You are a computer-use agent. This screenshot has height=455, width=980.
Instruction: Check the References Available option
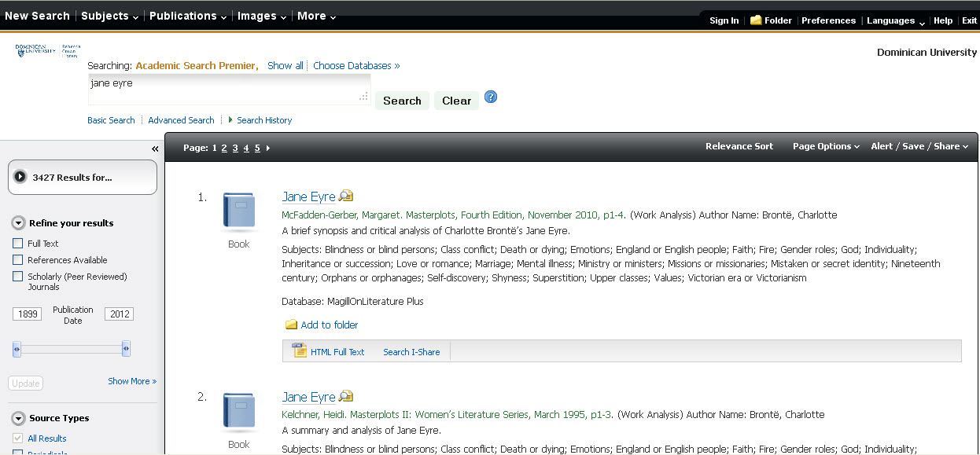(17, 260)
